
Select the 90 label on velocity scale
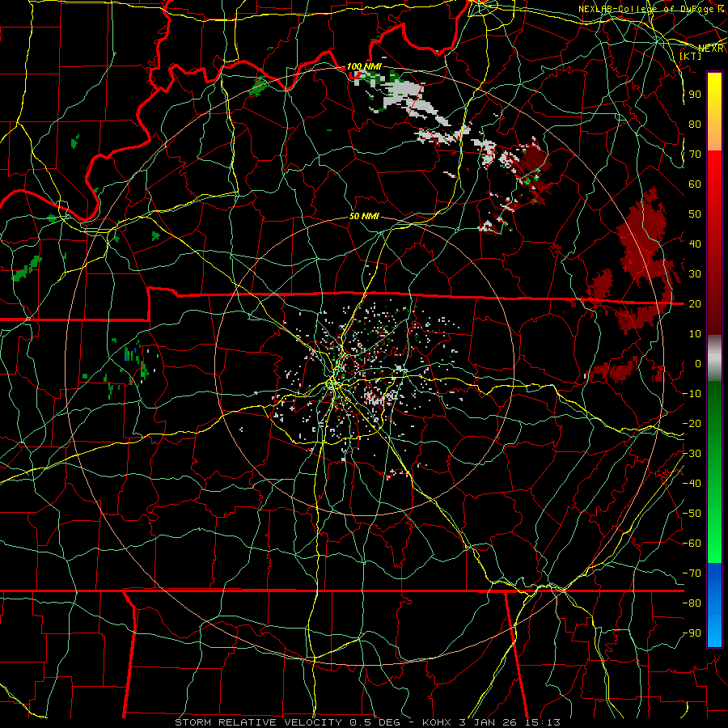pyautogui.click(x=695, y=95)
